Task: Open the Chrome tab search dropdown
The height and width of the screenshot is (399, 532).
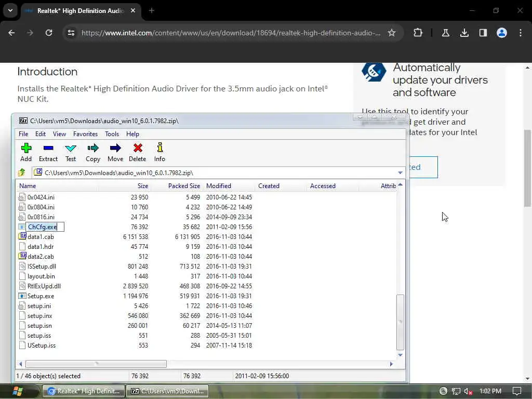Action: tap(10, 10)
